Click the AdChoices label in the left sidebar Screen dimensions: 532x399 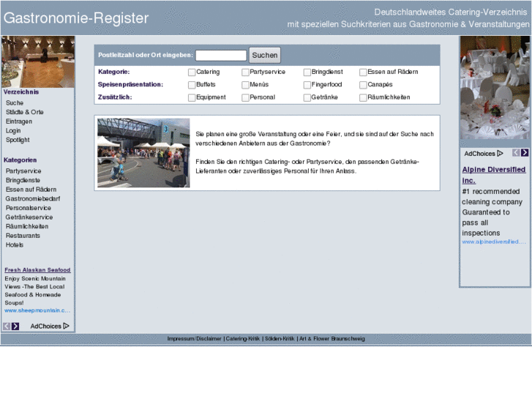point(46,327)
